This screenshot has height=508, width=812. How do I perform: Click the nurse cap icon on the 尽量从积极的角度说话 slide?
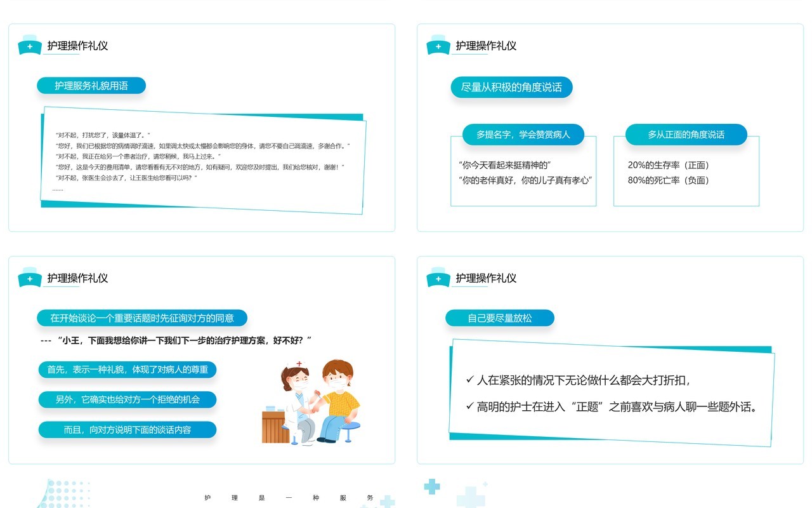click(x=438, y=45)
